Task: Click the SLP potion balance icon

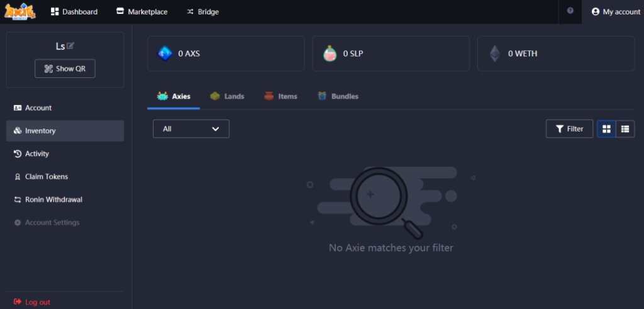Action: pyautogui.click(x=330, y=53)
